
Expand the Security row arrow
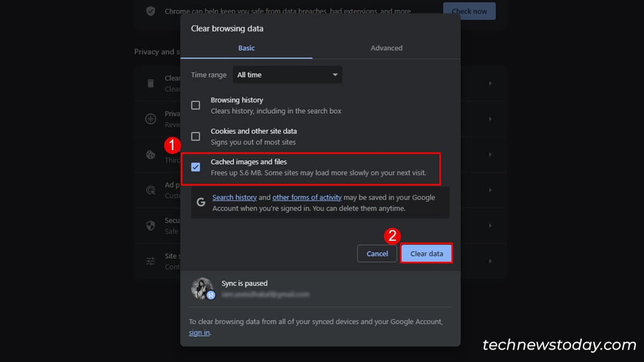pos(490,225)
